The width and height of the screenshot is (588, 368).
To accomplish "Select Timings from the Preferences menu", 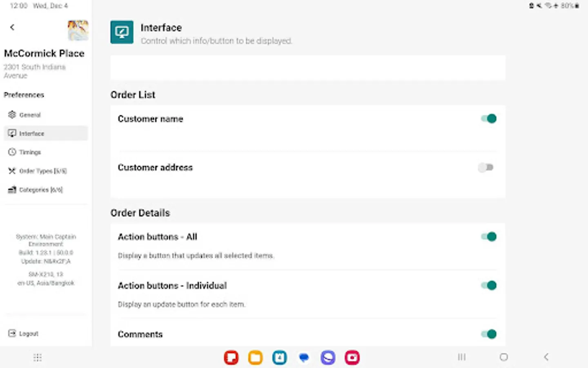I will tap(30, 152).
